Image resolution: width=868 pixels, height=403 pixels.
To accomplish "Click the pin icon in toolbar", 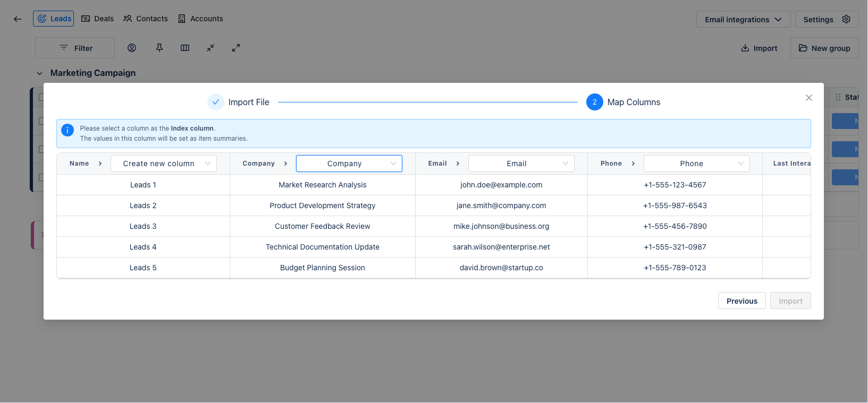I will pyautogui.click(x=159, y=48).
